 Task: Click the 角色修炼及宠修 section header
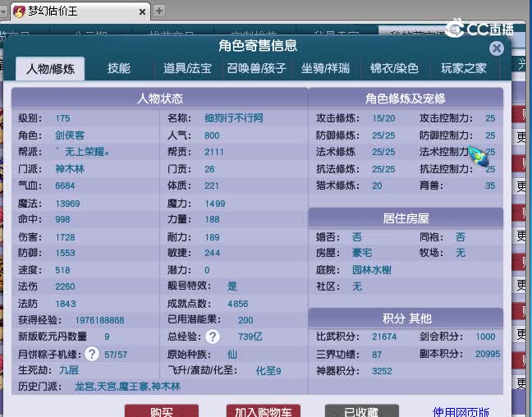[x=406, y=99]
